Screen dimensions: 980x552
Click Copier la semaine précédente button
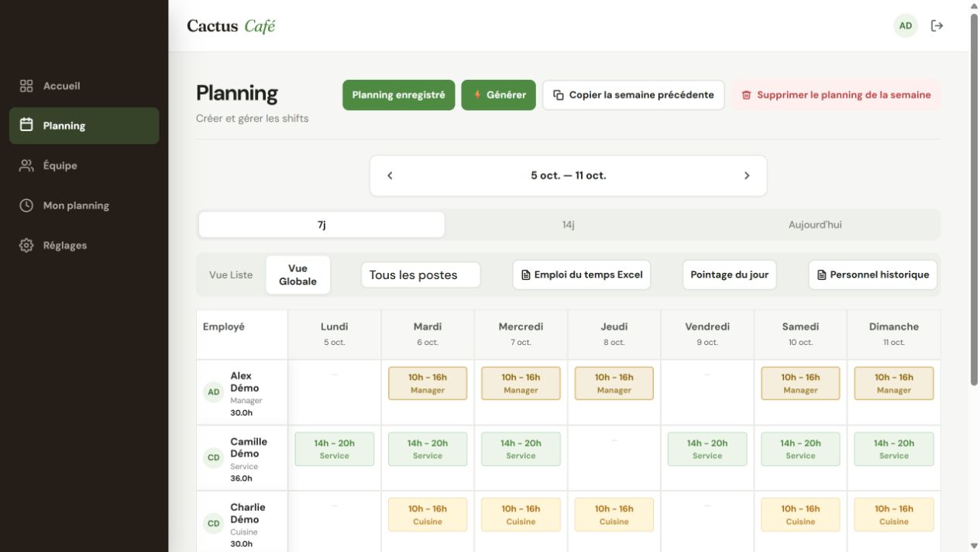point(633,95)
